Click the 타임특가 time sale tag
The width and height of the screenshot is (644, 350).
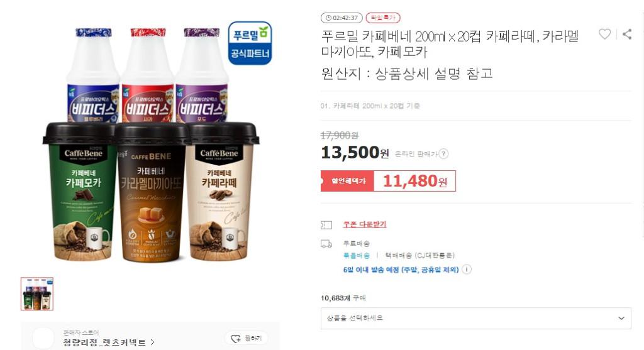click(x=383, y=18)
